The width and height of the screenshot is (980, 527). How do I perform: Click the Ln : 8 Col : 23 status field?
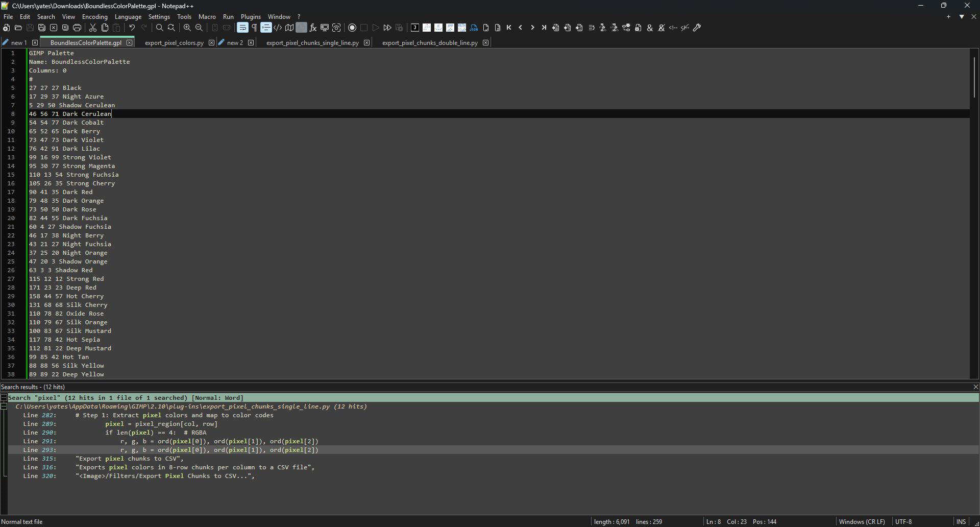coord(726,521)
